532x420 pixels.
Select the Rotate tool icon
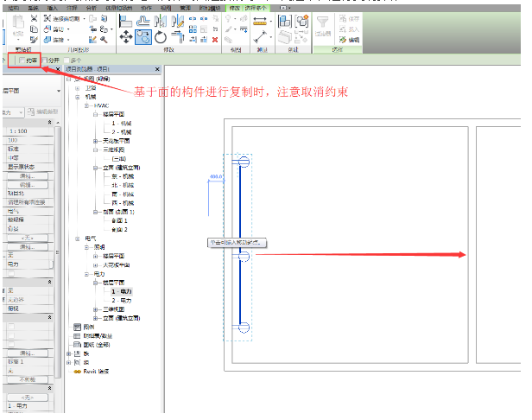(x=161, y=37)
